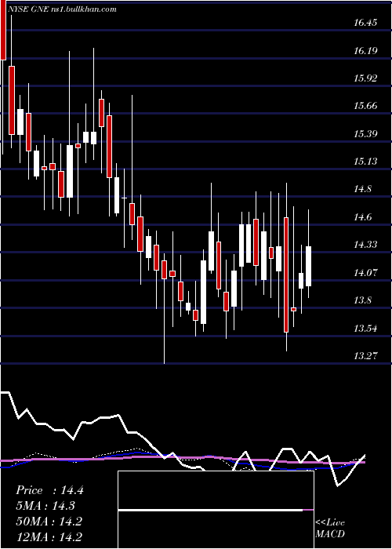Screen dimensions: 392x549
Task: Click the 13.27 price axis label
Action: tap(365, 356)
